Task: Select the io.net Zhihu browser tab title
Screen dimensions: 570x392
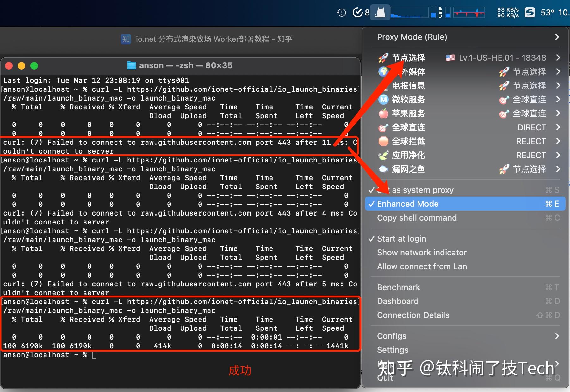Action: pyautogui.click(x=214, y=39)
